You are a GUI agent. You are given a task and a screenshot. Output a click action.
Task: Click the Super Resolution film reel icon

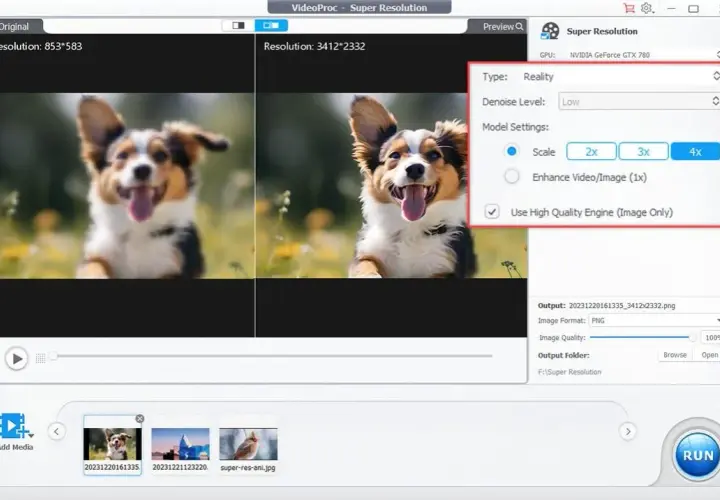tap(550, 31)
